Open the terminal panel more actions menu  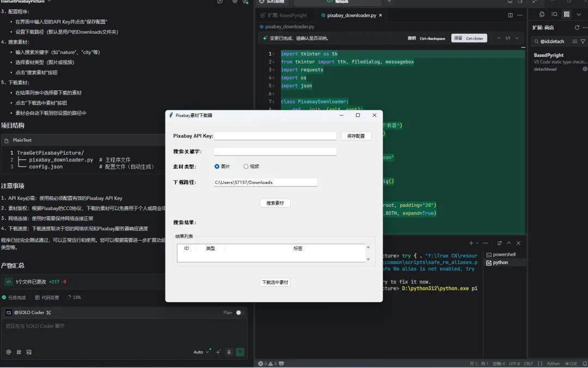click(x=485, y=243)
